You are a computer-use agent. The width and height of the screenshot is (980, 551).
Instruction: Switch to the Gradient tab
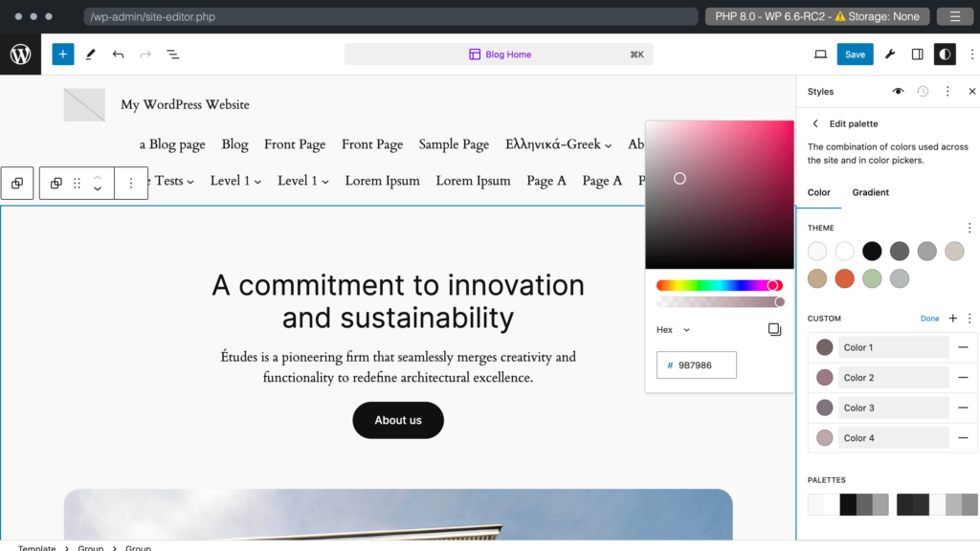point(871,192)
